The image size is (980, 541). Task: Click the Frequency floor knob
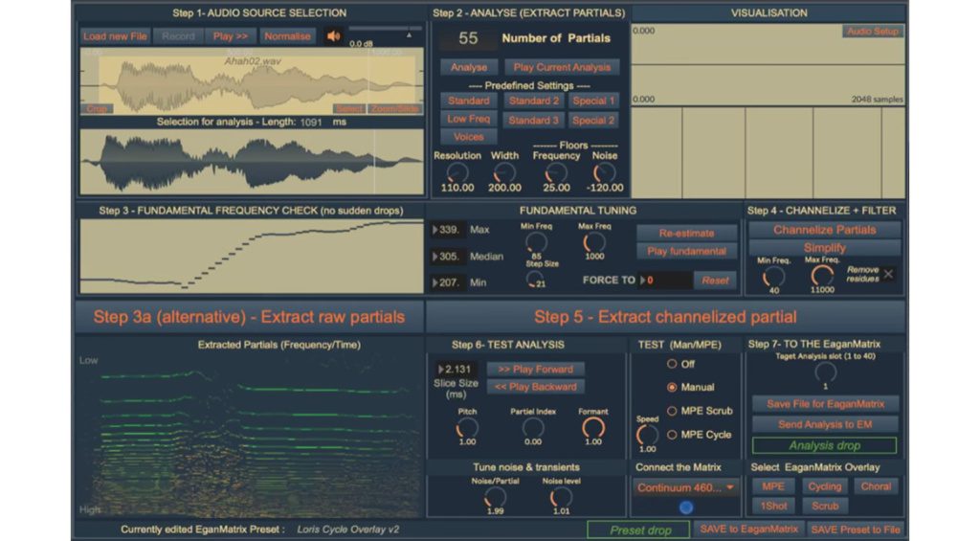556,172
